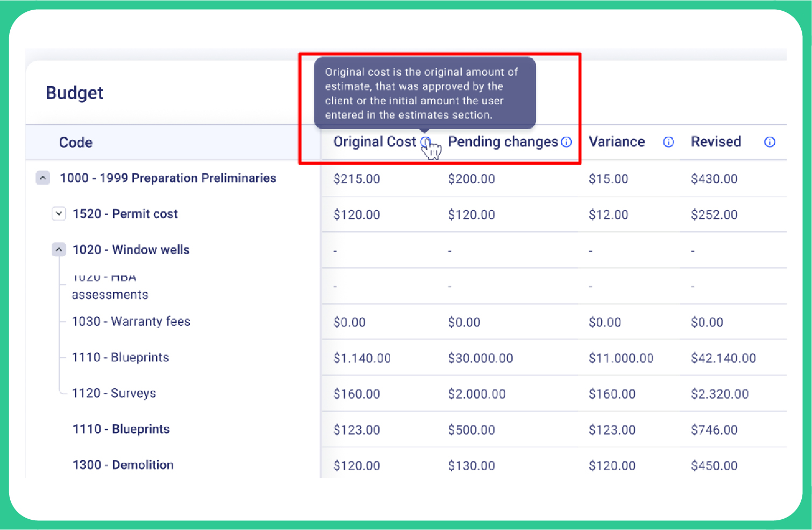Click the Original Cost info icon
Image resolution: width=812 pixels, height=530 pixels.
pos(425,142)
